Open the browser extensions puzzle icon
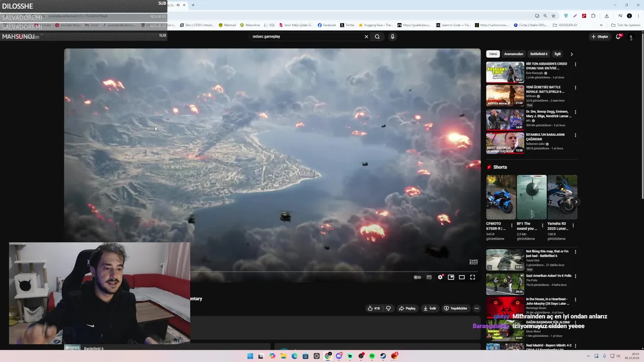 (x=593, y=16)
